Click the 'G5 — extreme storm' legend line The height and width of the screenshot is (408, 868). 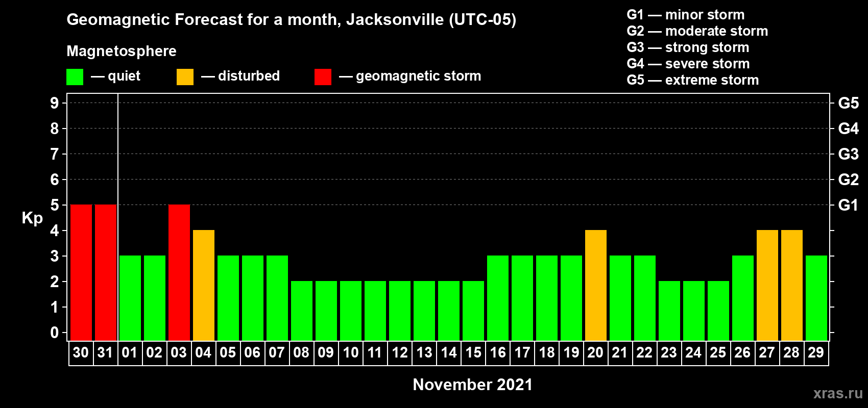tap(692, 80)
